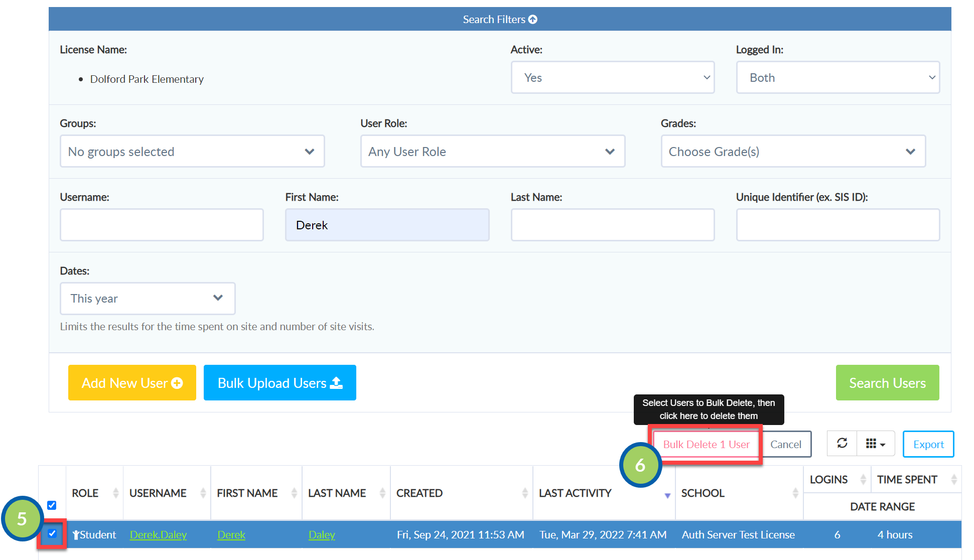Click the Export button
The height and width of the screenshot is (560, 974).
coord(928,444)
